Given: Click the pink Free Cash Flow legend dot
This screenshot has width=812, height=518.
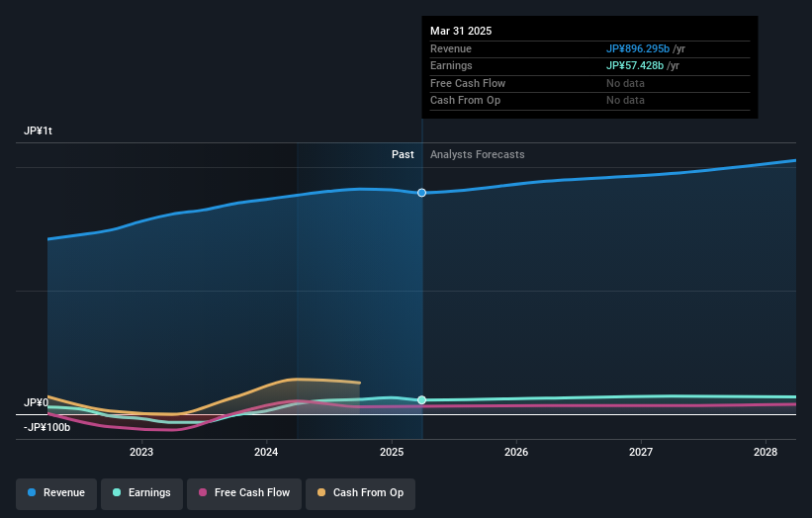Looking at the screenshot, I should coord(203,492).
